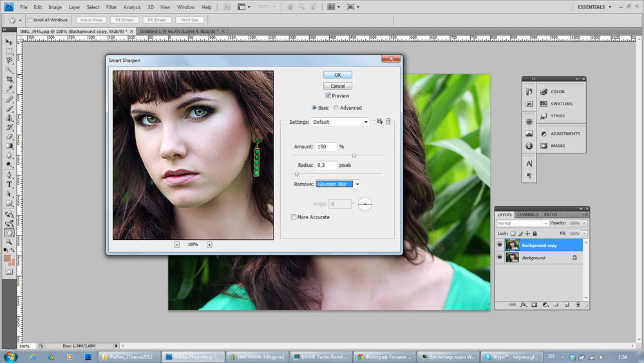Select the Move tool
The width and height of the screenshot is (644, 363).
9,42
